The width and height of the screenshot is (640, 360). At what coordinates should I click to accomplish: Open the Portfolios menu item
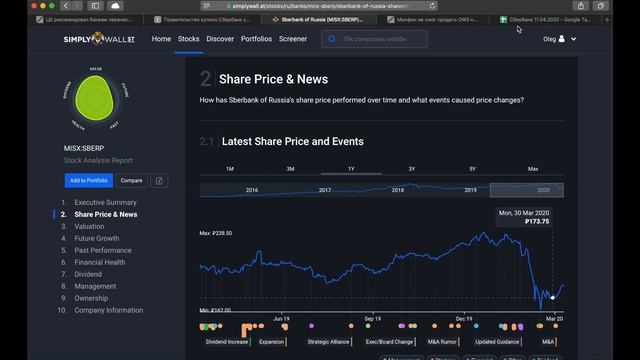[x=256, y=39]
